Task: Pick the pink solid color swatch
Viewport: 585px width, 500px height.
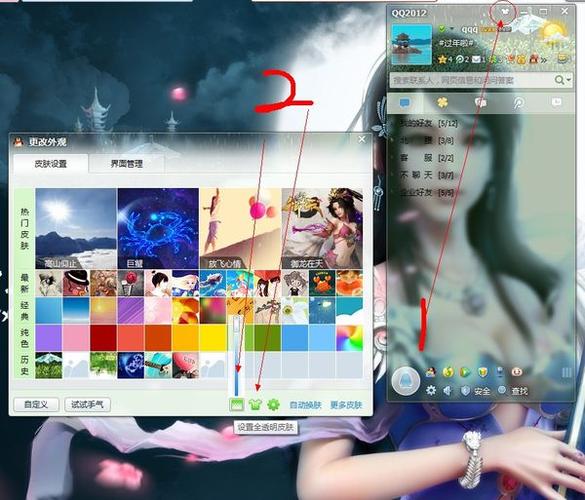Action: click(76, 338)
